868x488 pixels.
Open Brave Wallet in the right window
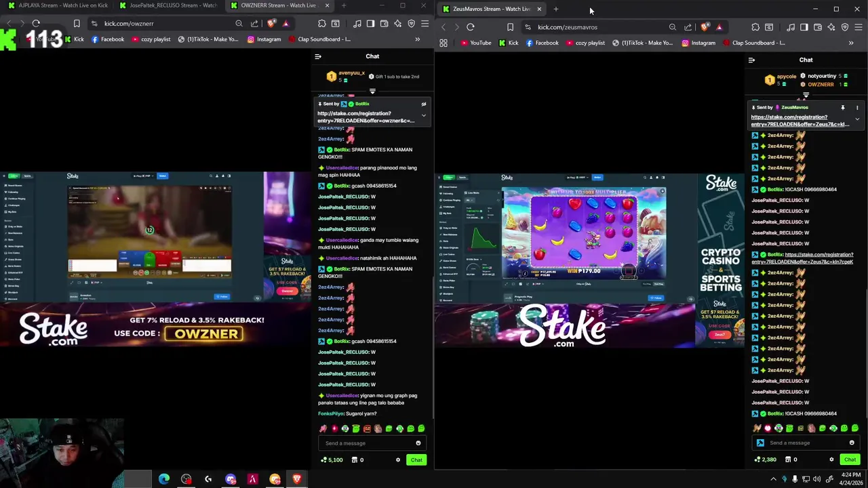[817, 27]
